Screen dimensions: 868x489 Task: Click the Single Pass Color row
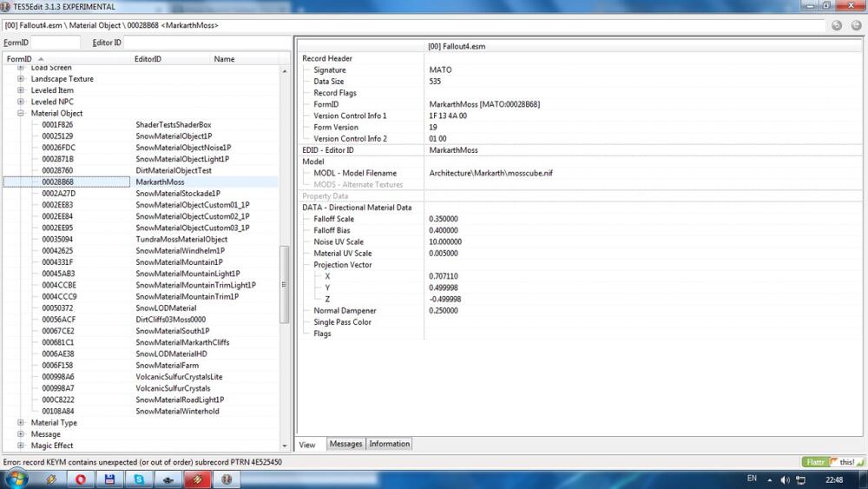[x=580, y=322]
